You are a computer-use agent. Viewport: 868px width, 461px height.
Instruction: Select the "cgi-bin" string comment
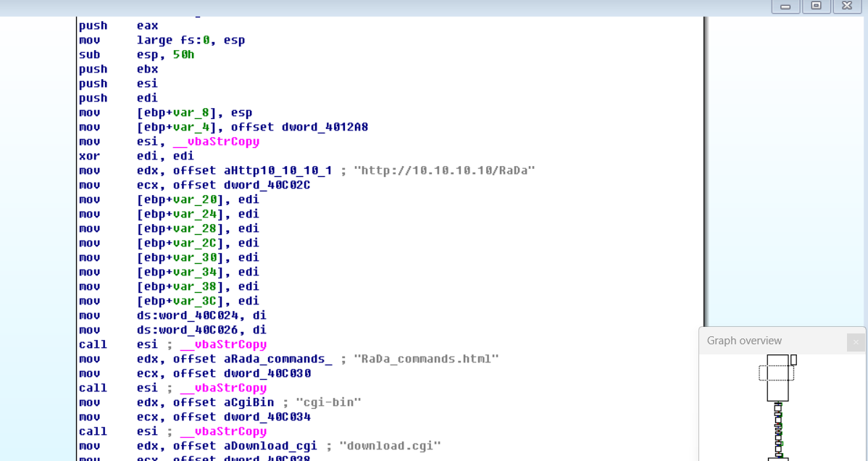coord(328,402)
